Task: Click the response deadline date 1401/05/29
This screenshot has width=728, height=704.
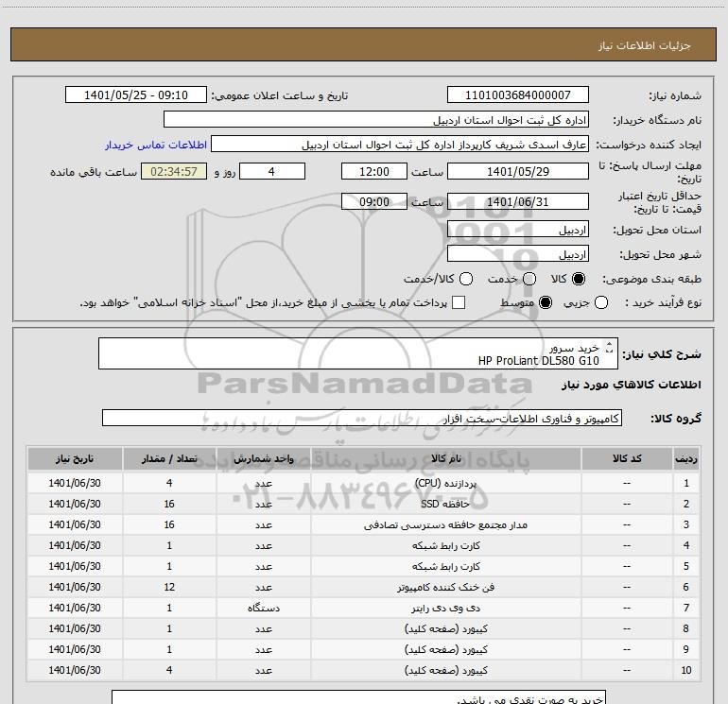Action: click(518, 171)
